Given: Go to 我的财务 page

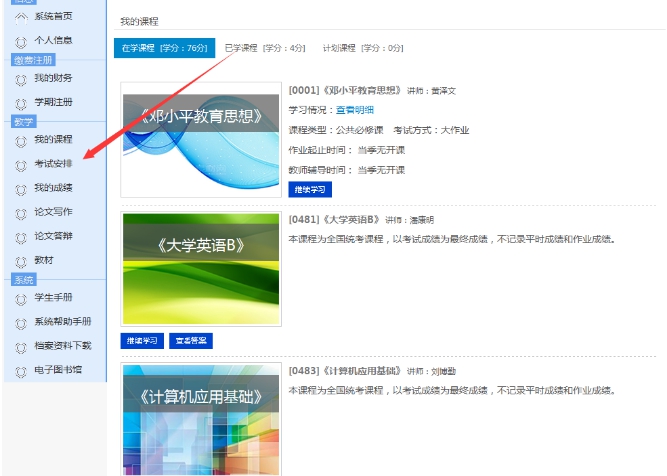Looking at the screenshot, I should [54, 78].
